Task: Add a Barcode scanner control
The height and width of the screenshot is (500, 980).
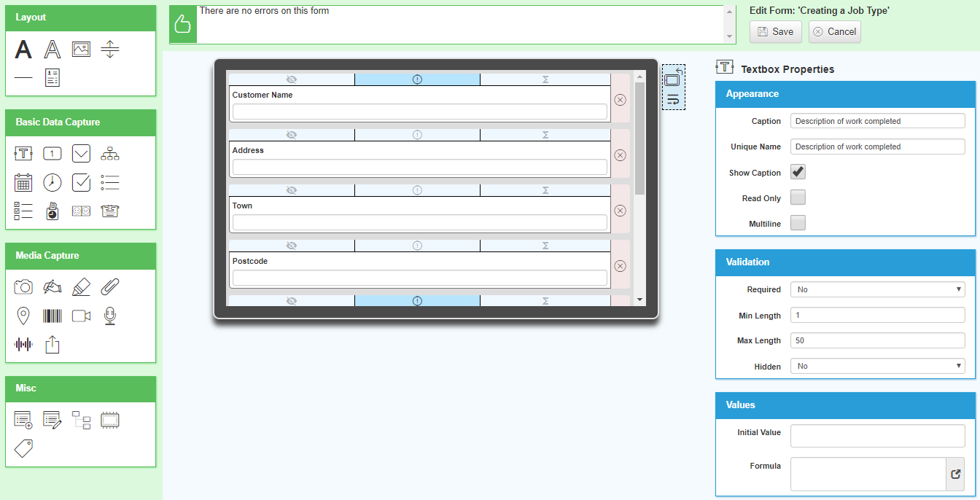Action: click(52, 316)
